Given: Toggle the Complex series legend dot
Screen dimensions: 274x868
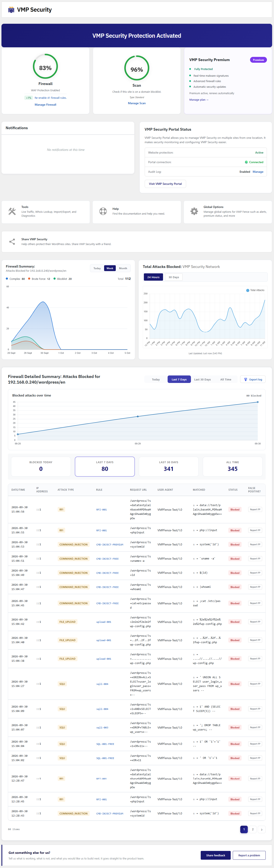Looking at the screenshot, I should (x=7, y=279).
